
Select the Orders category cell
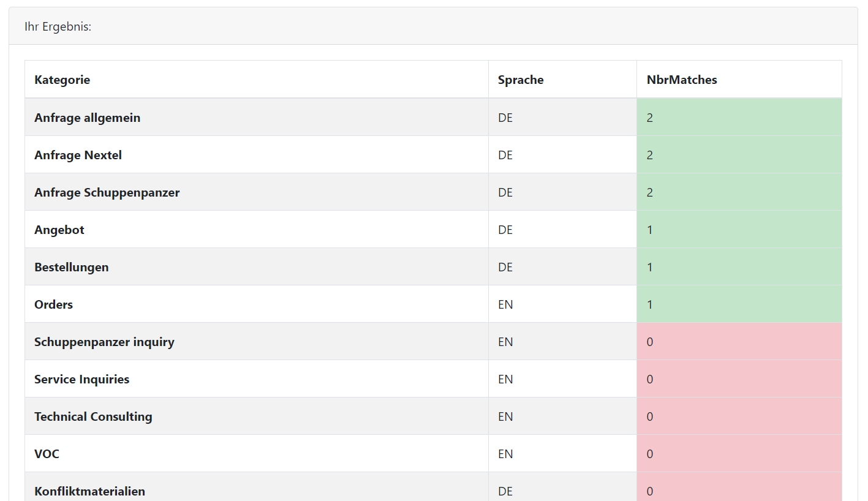[54, 304]
